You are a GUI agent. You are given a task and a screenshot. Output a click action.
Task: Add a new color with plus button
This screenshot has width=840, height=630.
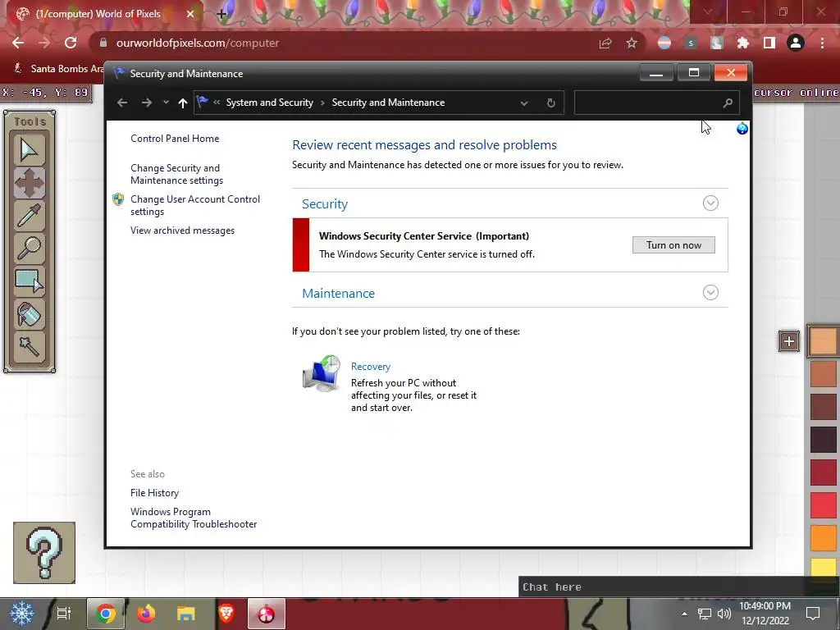788,341
